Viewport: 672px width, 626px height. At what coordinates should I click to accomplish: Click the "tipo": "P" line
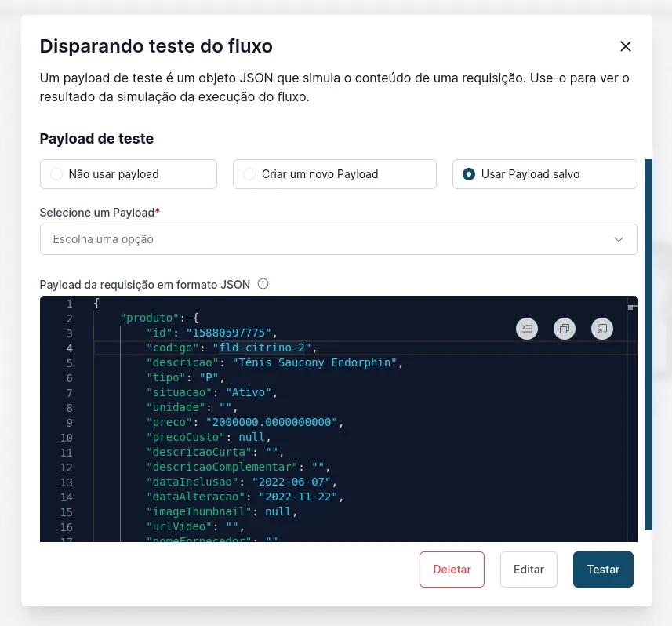coord(186,378)
